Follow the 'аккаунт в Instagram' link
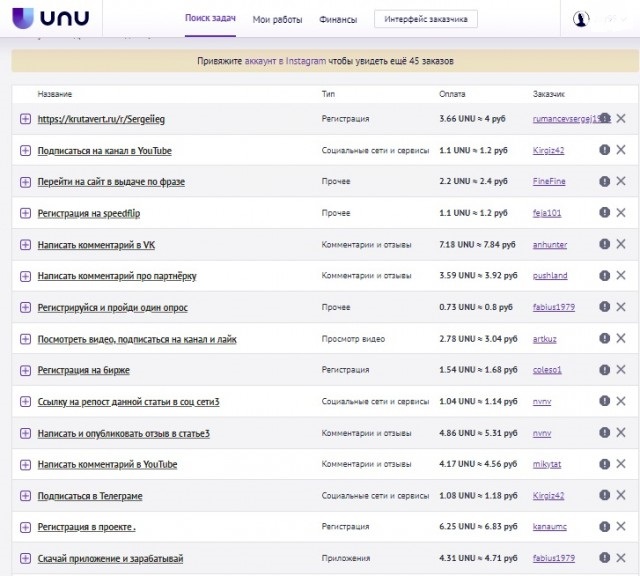The width and height of the screenshot is (640, 576). point(285,61)
